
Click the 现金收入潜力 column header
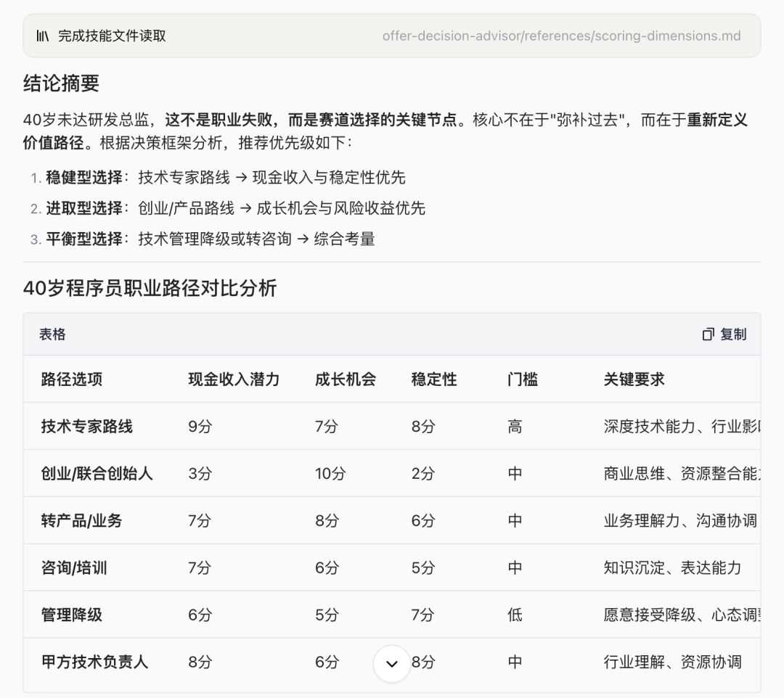click(x=234, y=379)
